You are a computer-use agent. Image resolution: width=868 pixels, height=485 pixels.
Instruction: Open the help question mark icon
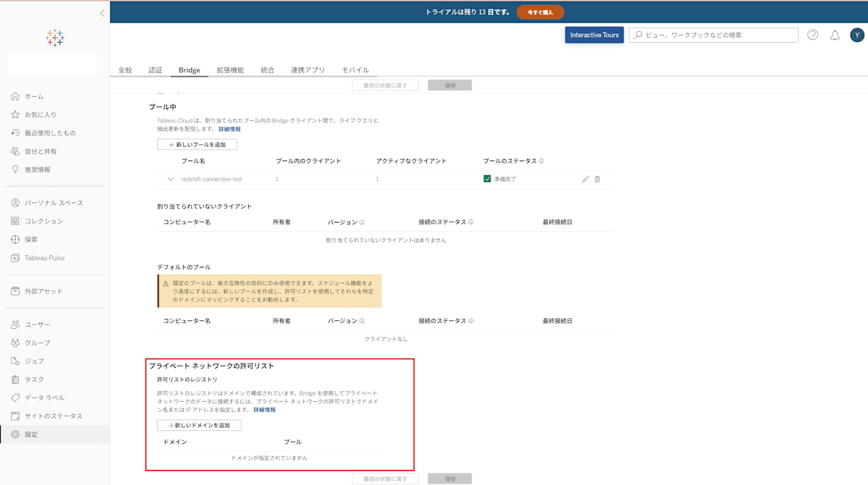812,35
